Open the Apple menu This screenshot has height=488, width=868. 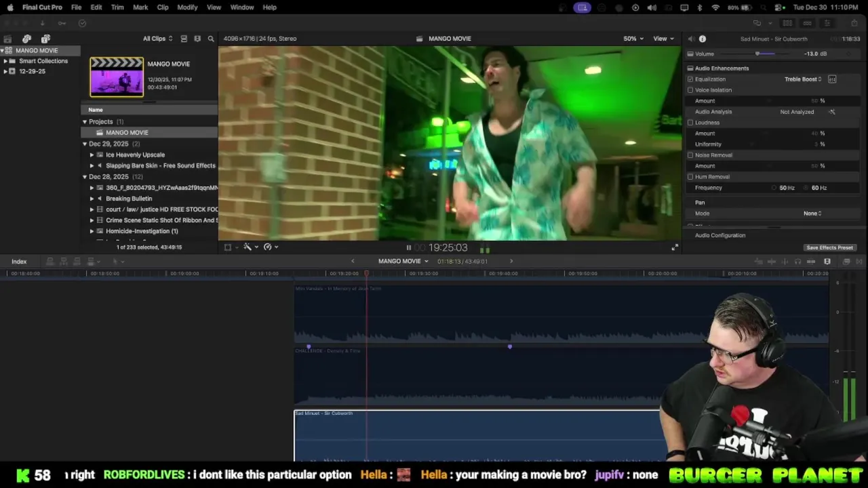pos(10,7)
